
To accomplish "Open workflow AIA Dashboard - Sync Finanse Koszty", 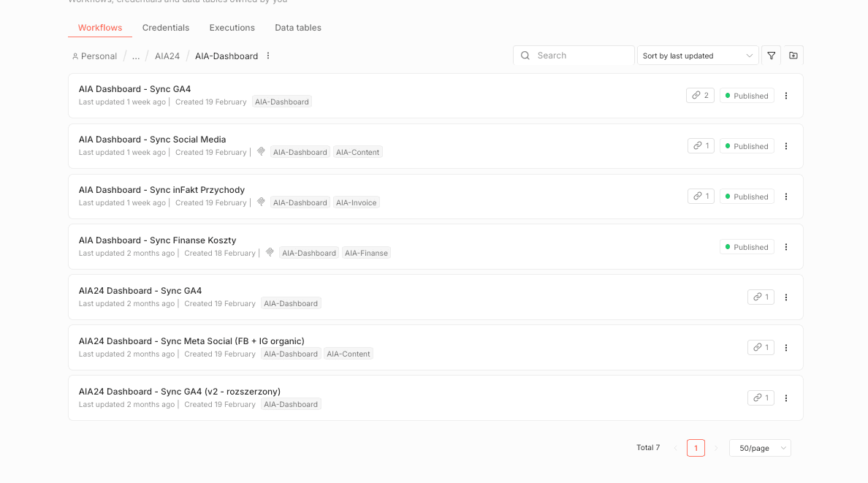I will pyautogui.click(x=157, y=240).
